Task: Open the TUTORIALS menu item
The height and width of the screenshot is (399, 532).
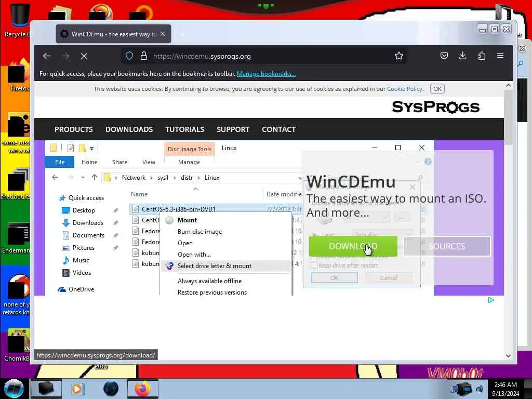Action: (184, 129)
